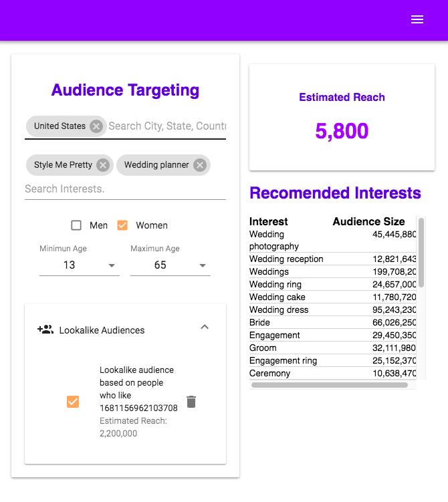Remove the United States location chip
Screen dimensions: 448x502
96,126
